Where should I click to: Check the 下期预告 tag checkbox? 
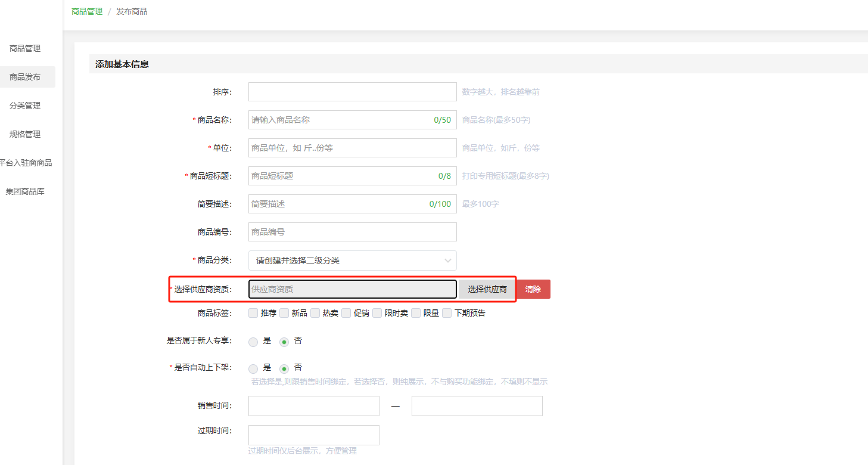click(x=447, y=313)
